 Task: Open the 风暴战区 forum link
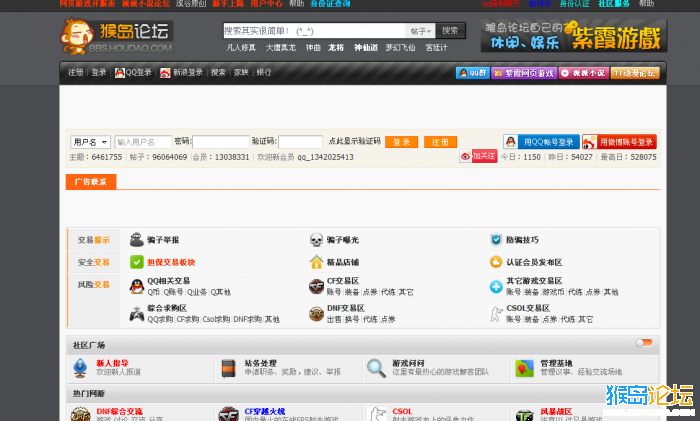click(x=556, y=411)
